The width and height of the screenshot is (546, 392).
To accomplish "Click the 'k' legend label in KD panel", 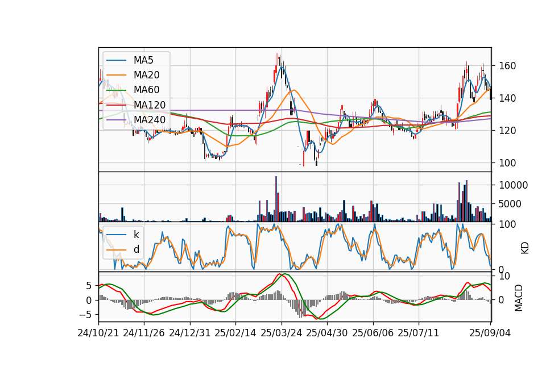I will coord(136,235).
